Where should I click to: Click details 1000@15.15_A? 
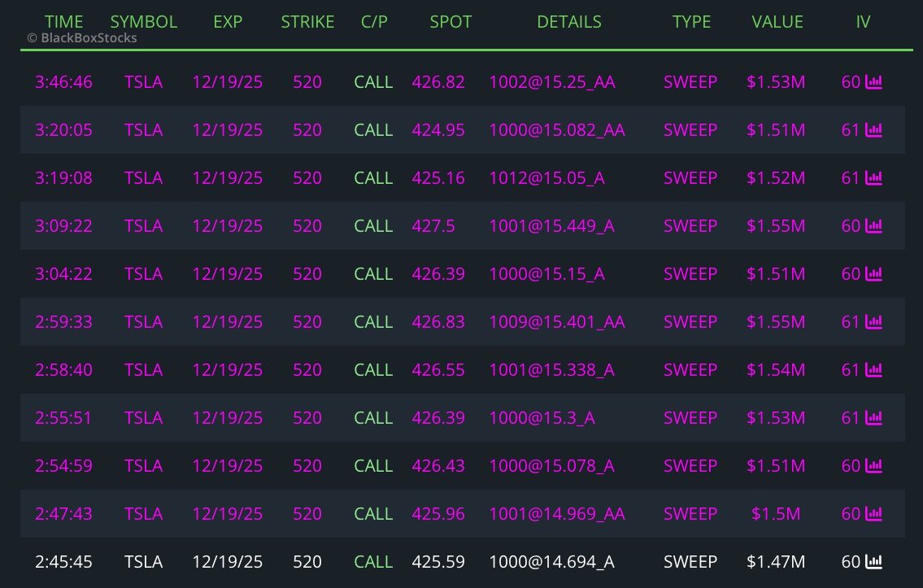point(546,274)
